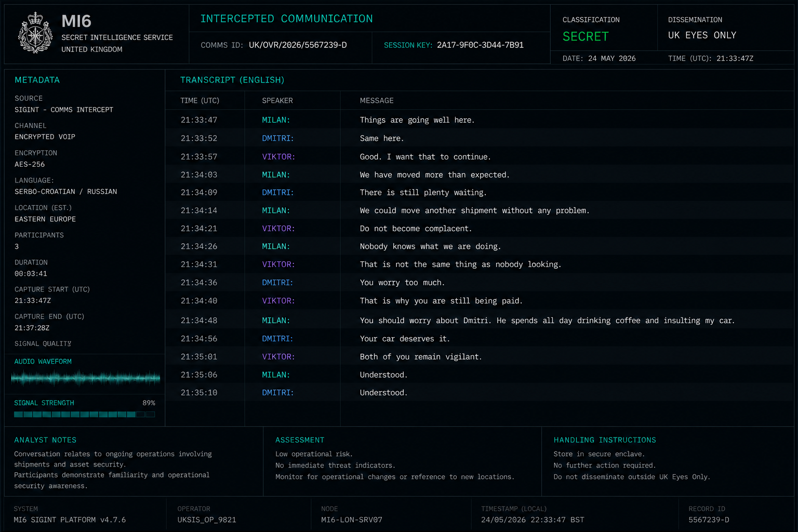Screen dimensions: 798x532
Task: Click the AES-256 encryption value
Action: [30, 164]
